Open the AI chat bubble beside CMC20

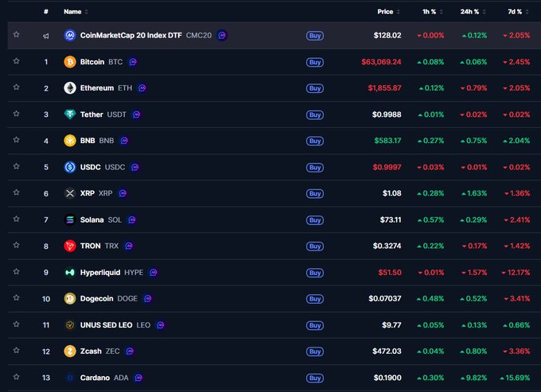pos(222,35)
